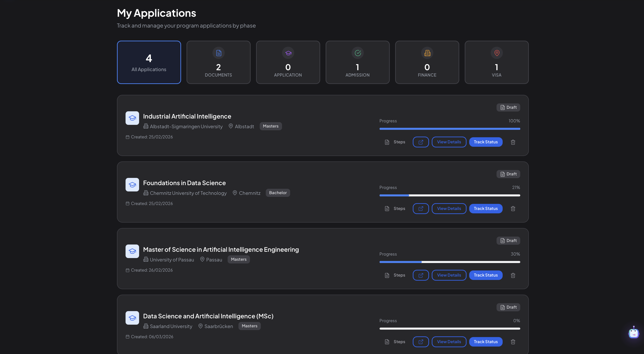View Details of Foundations in Data Science
The image size is (644, 354).
(x=449, y=209)
